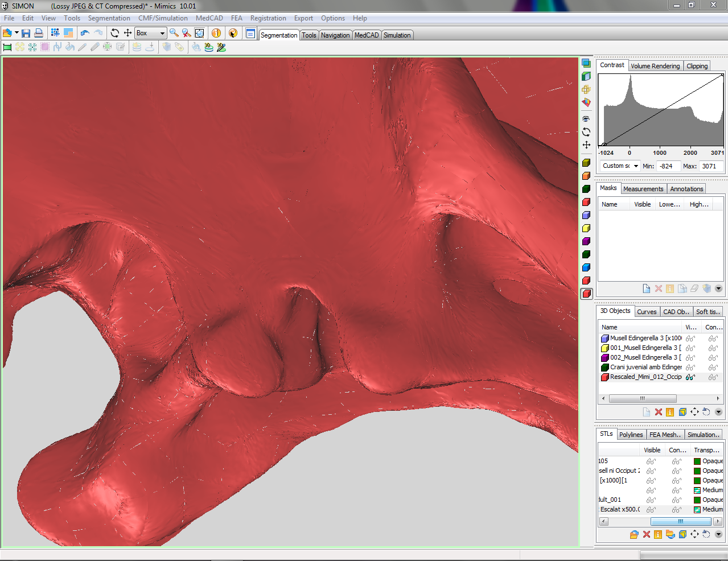Image resolution: width=728 pixels, height=561 pixels.
Task: Open properties info icon in 3D Objects panel
Action: tap(670, 412)
